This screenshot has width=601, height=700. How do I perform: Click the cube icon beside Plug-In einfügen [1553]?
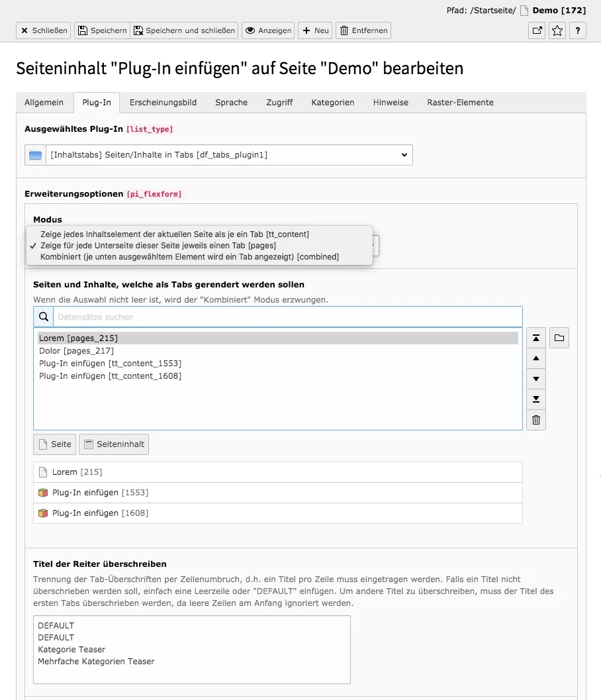click(x=43, y=493)
